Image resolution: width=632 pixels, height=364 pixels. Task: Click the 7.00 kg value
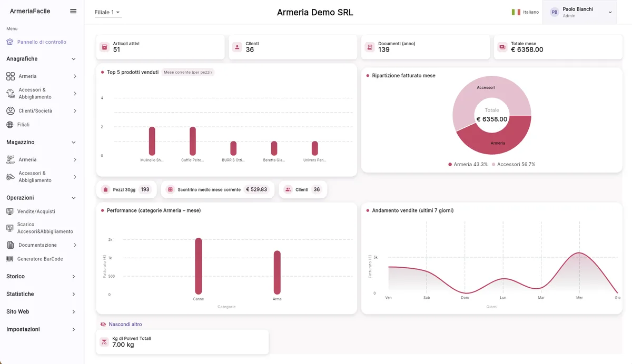pyautogui.click(x=123, y=345)
